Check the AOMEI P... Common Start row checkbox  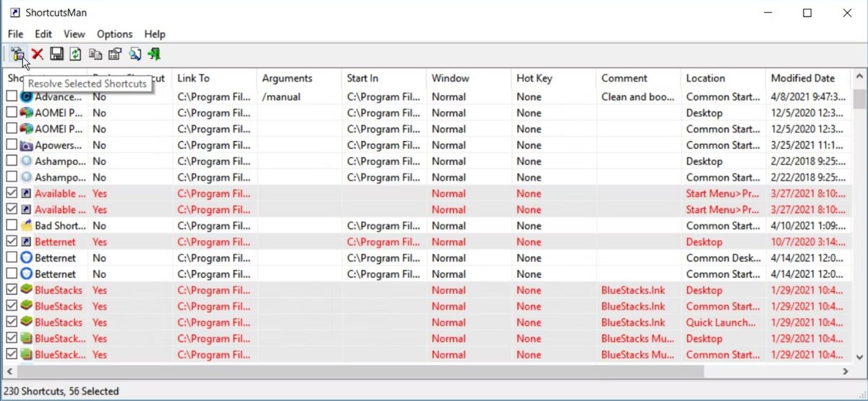12,129
